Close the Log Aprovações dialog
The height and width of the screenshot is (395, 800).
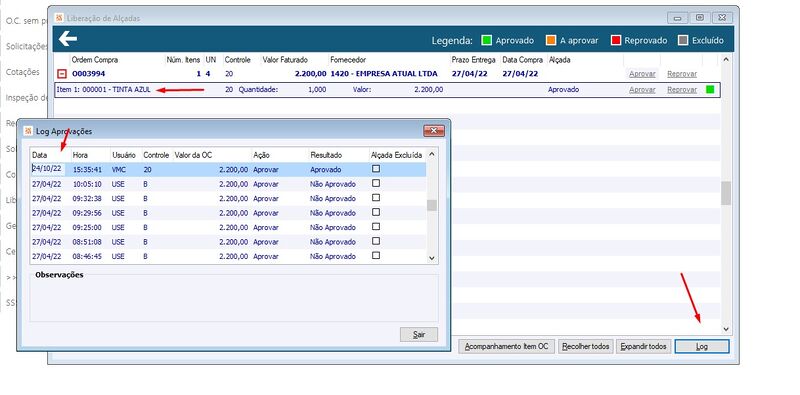click(x=434, y=131)
